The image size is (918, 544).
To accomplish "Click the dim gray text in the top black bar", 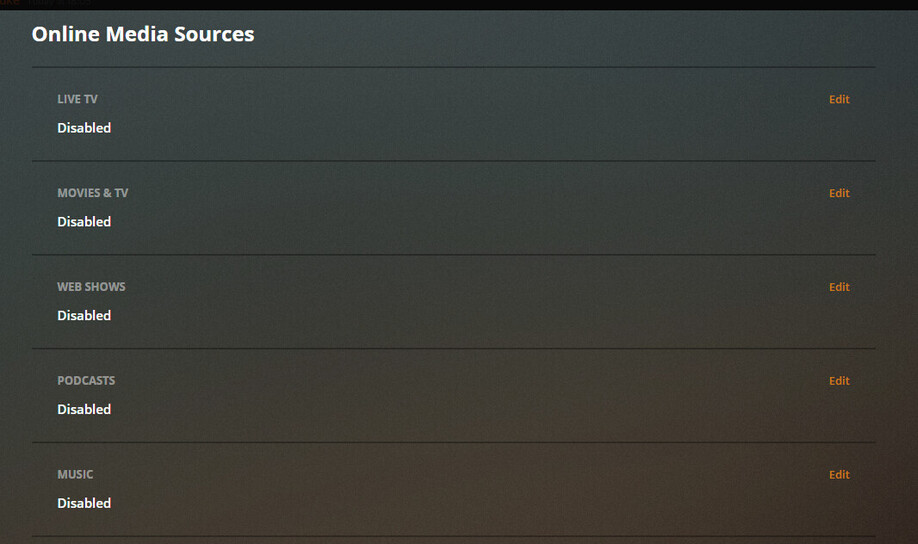I will pos(60,3).
